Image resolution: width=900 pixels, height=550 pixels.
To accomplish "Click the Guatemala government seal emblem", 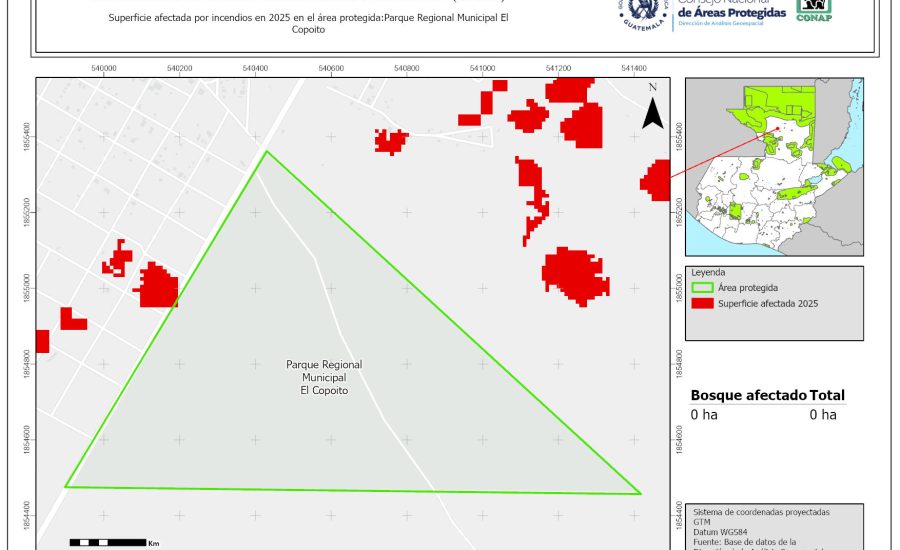I will (x=642, y=12).
